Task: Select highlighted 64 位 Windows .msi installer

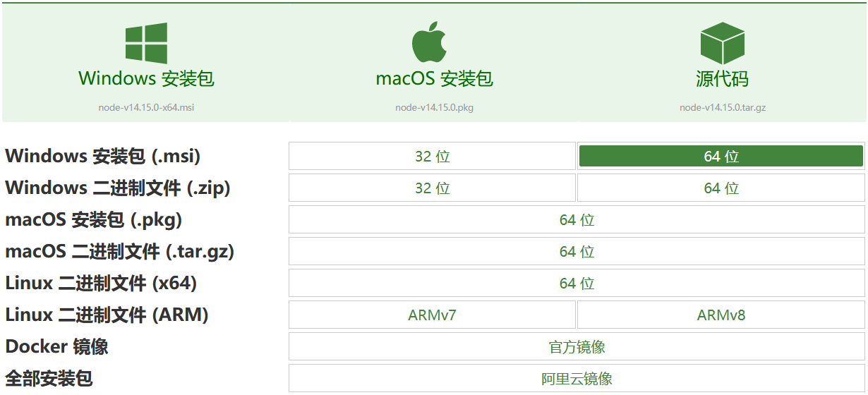Action: click(x=721, y=156)
